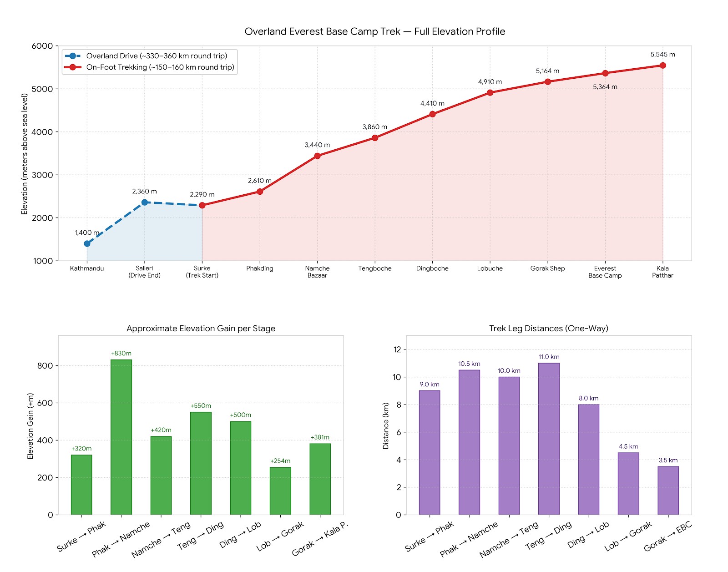Click the Tengboche data point marker
This screenshot has width=728, height=572.
[x=375, y=138]
